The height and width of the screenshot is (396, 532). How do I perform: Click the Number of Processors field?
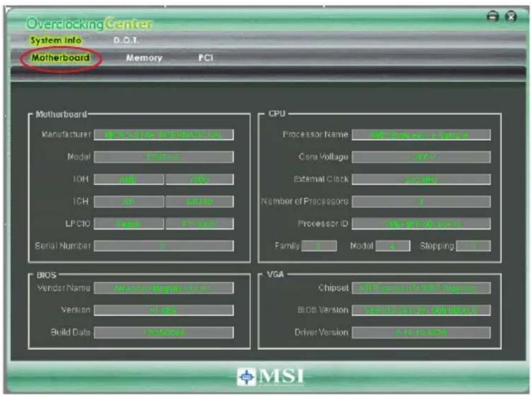pos(421,201)
